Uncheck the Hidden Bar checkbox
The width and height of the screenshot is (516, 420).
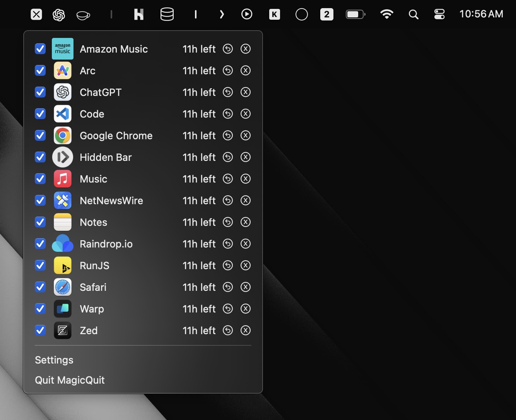40,157
